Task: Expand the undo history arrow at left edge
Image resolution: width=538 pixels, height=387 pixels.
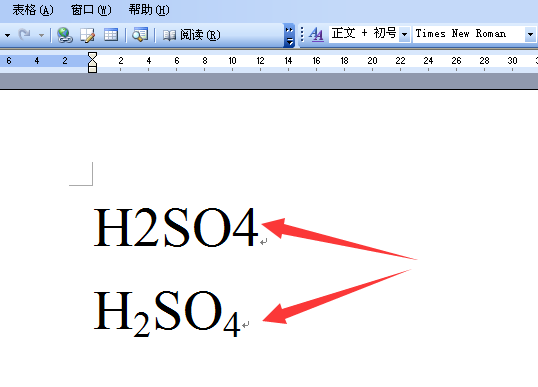Action: 7,35
